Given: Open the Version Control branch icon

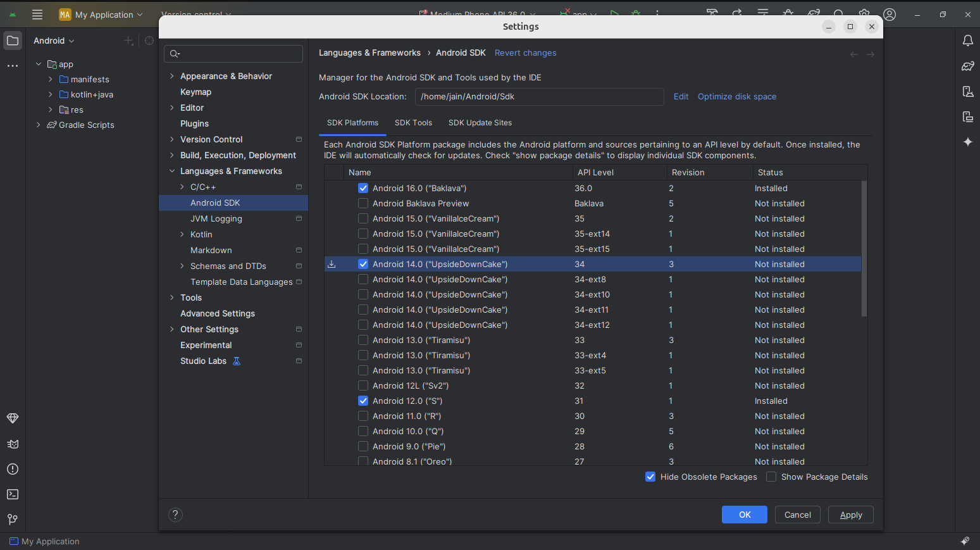Looking at the screenshot, I should 13,520.
